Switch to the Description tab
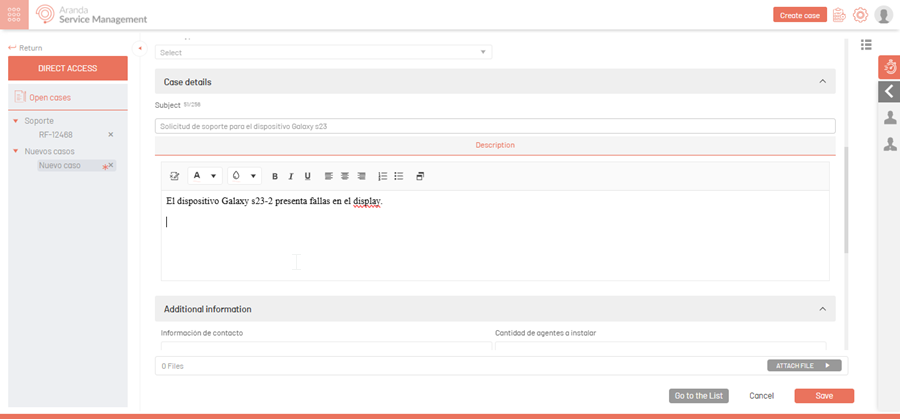The height and width of the screenshot is (419, 900). point(495,145)
